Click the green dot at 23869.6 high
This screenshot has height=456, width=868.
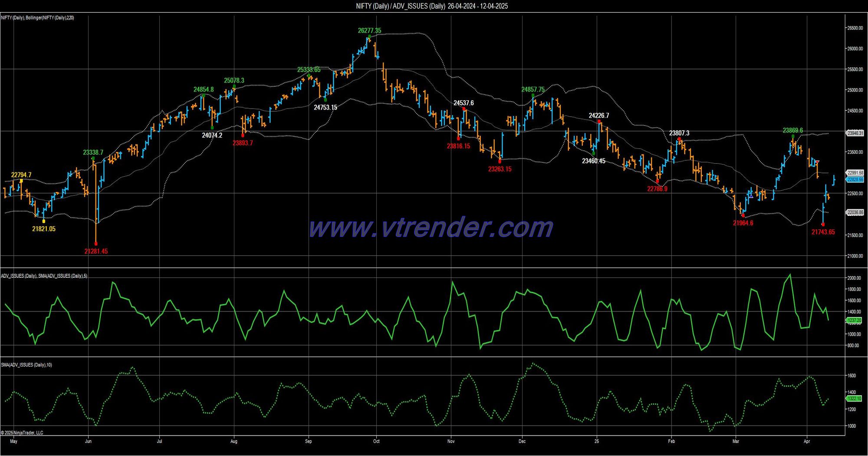[793, 136]
